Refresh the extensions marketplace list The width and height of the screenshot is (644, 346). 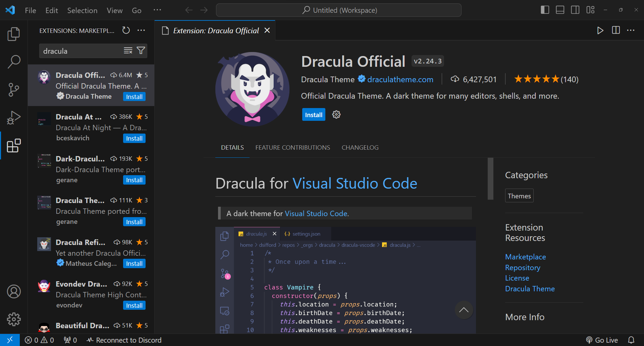coord(126,31)
